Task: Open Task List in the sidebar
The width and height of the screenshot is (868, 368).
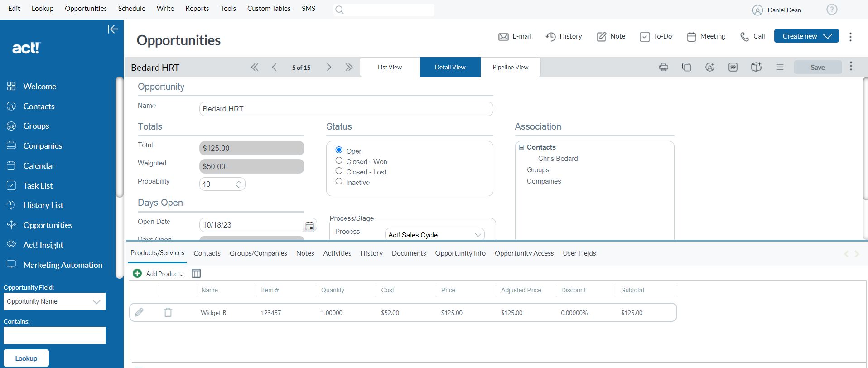Action: pyautogui.click(x=38, y=186)
